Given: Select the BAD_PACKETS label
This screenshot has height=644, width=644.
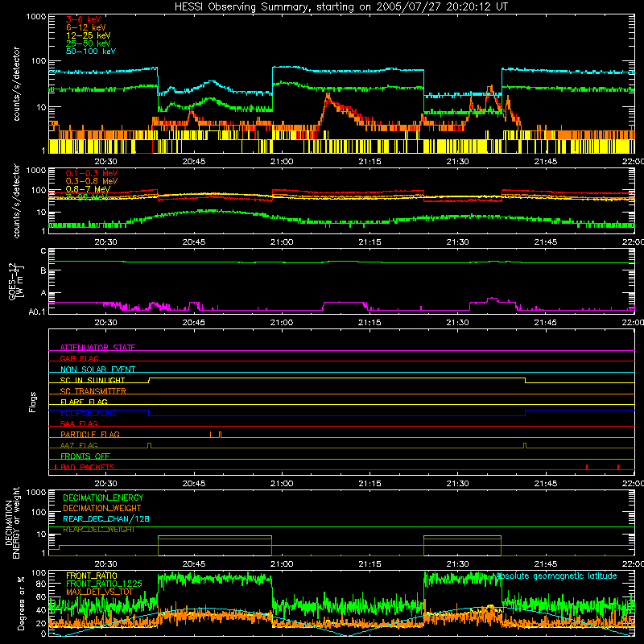Looking at the screenshot, I should coord(88,467).
